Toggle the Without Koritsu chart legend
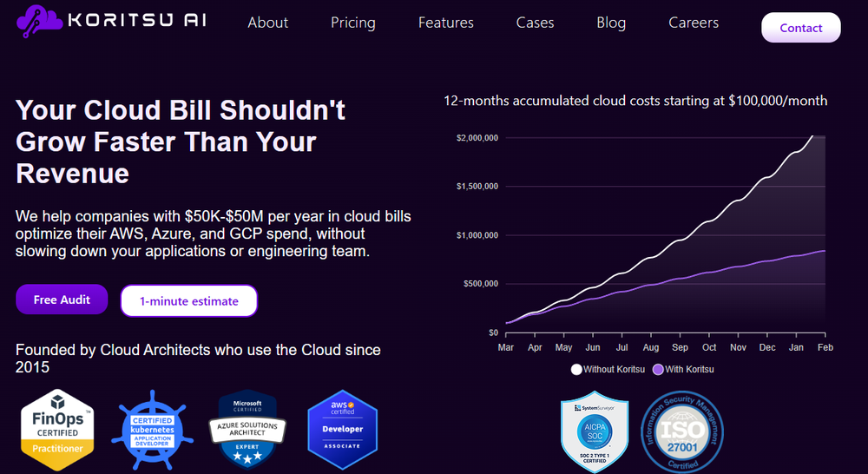 coord(608,369)
